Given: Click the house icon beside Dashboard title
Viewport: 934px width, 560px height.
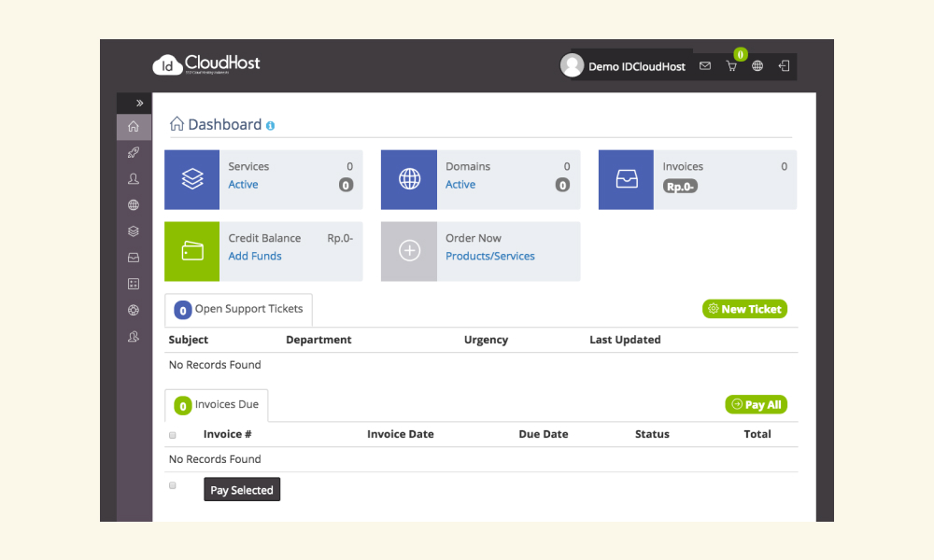Looking at the screenshot, I should tap(177, 124).
